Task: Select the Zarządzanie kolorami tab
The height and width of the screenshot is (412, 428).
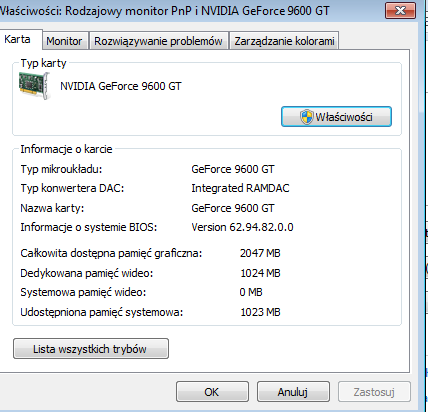Action: (284, 41)
